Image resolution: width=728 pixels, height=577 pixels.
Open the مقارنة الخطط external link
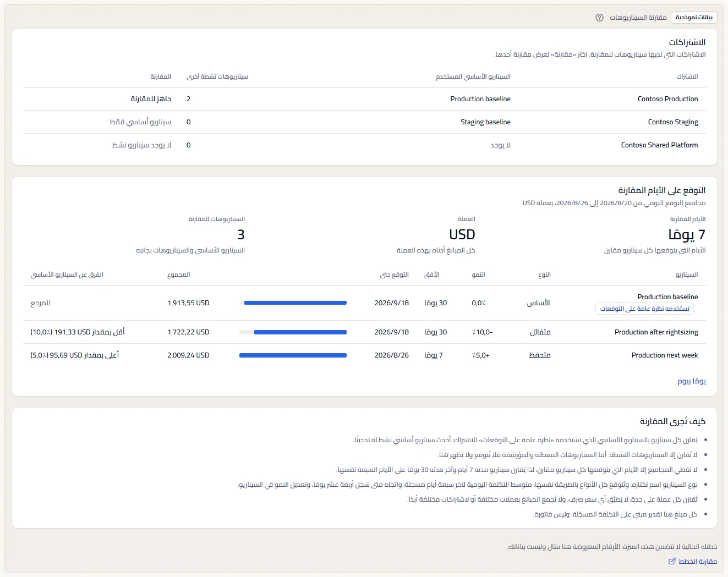click(x=693, y=561)
